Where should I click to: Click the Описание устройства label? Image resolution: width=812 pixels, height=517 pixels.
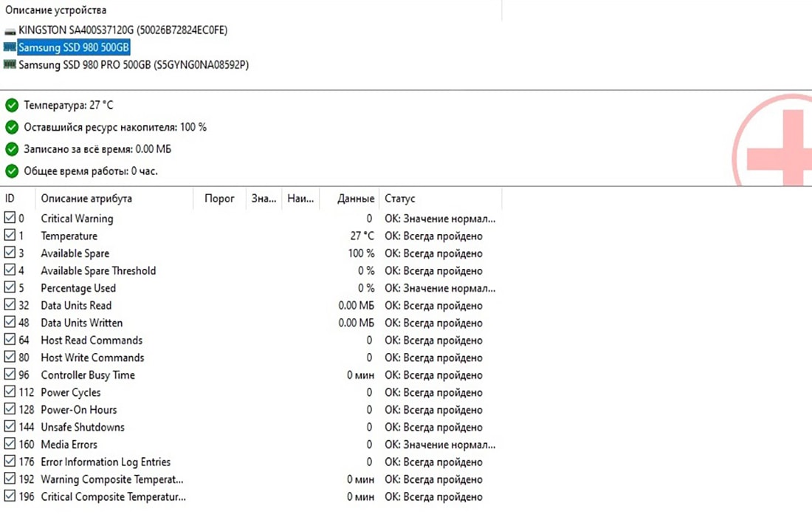(56, 10)
